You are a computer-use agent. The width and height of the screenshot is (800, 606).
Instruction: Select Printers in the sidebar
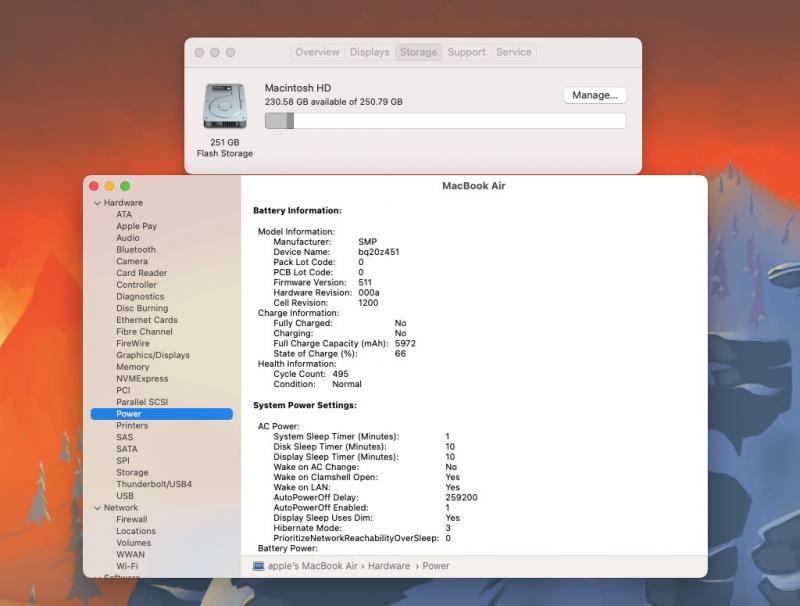click(132, 425)
